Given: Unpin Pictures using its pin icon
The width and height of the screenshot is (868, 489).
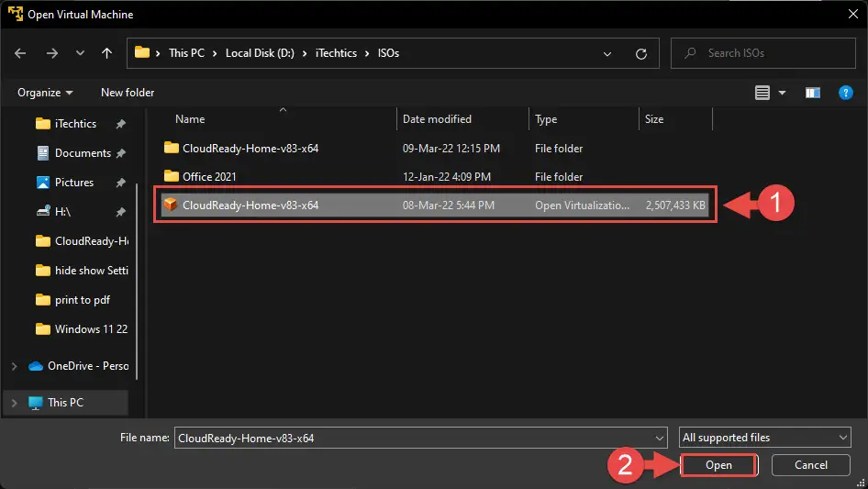Looking at the screenshot, I should point(120,183).
